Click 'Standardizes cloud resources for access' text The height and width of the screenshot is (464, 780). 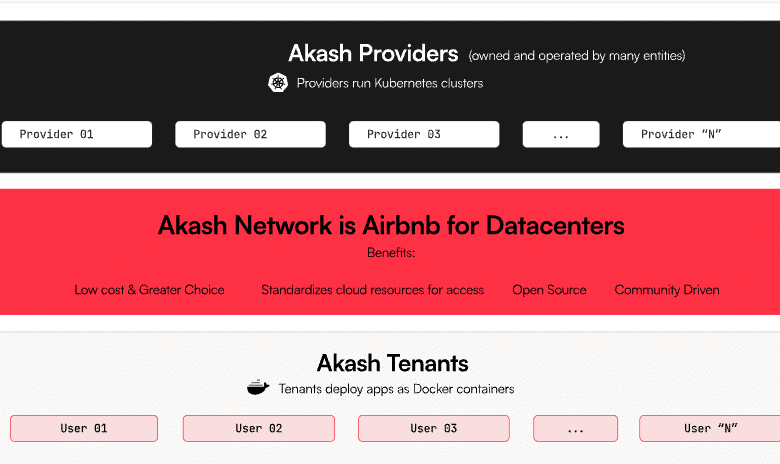(x=373, y=290)
